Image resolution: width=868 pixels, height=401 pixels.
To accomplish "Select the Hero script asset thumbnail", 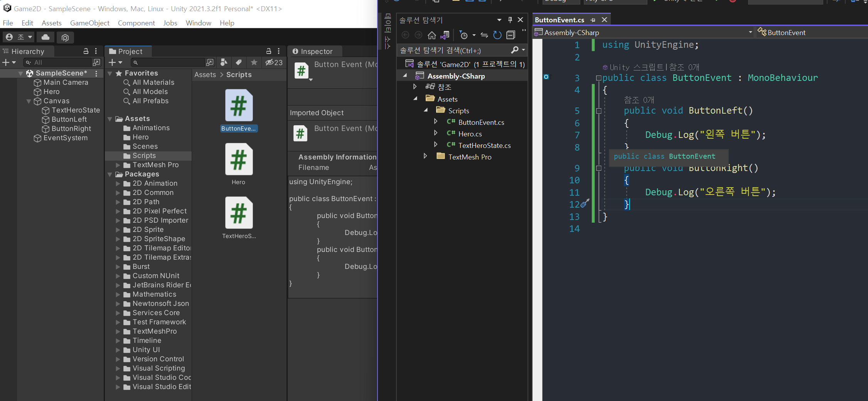I will (x=239, y=159).
